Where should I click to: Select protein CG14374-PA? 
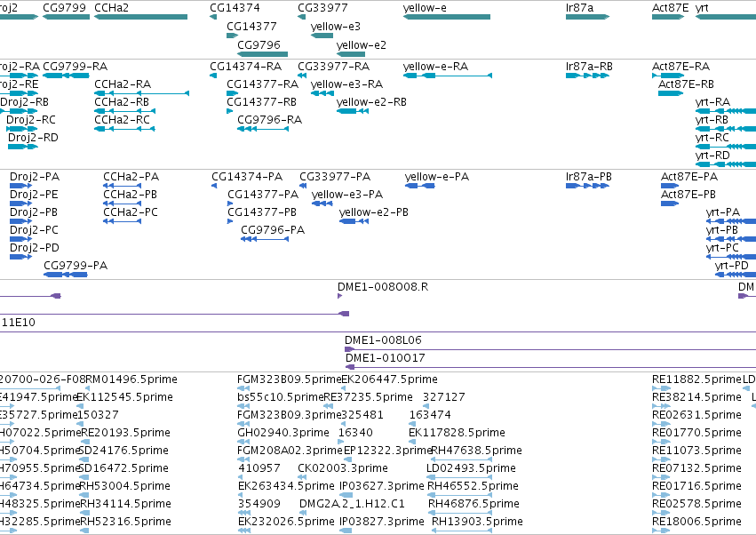247,177
